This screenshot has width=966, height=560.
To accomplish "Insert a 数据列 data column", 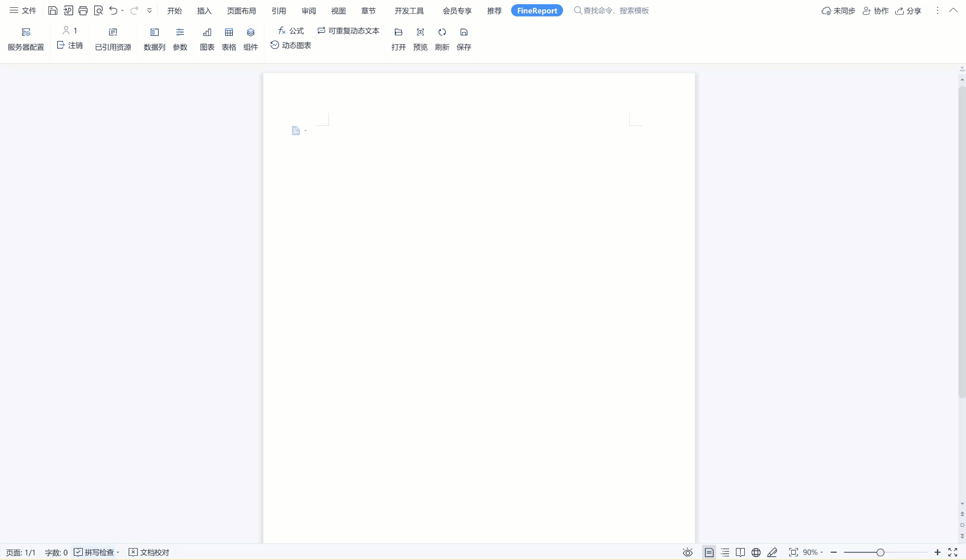I will pyautogui.click(x=155, y=39).
